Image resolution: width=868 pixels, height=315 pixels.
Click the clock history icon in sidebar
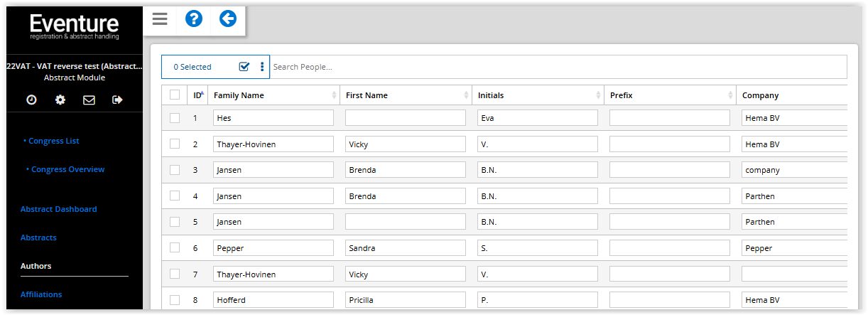click(x=31, y=100)
